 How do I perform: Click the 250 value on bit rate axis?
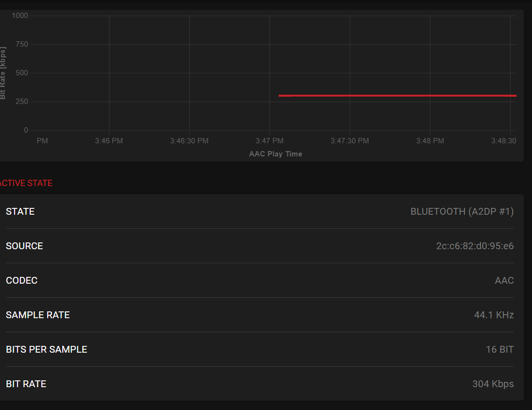[x=22, y=102]
